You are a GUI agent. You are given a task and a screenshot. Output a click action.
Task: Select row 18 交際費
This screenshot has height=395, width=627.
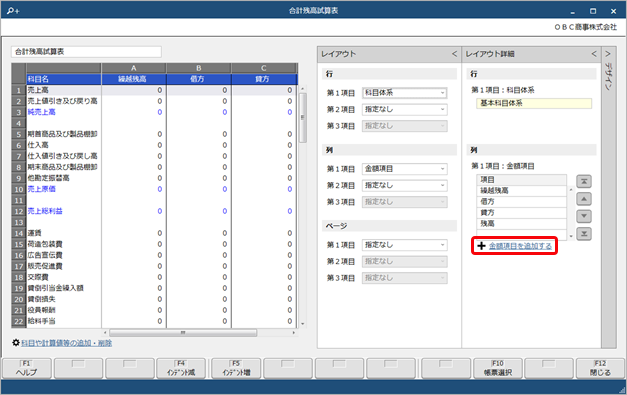tap(64, 277)
